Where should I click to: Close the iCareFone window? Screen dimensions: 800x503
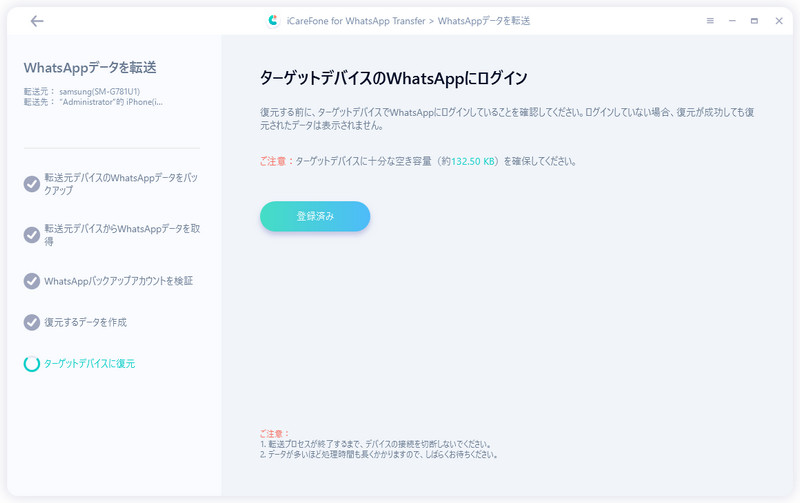[779, 21]
